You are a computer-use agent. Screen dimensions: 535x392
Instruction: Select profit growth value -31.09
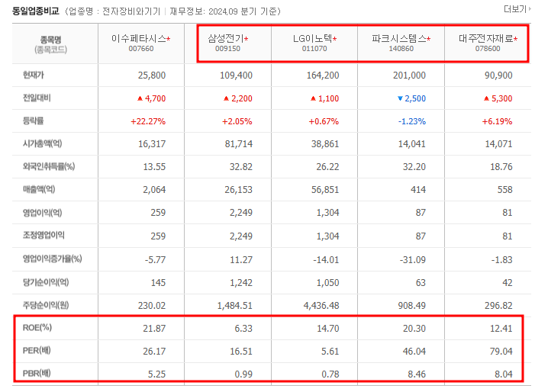tap(413, 260)
